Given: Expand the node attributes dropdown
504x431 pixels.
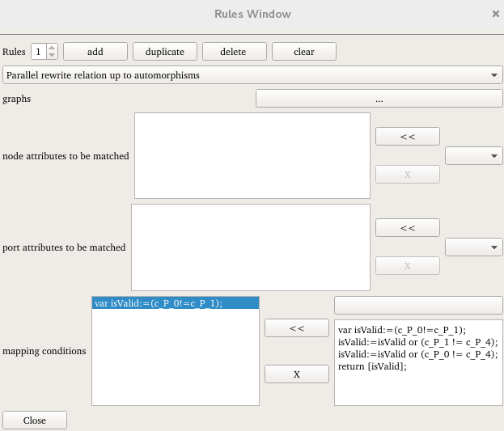Looking at the screenshot, I should tap(474, 156).
